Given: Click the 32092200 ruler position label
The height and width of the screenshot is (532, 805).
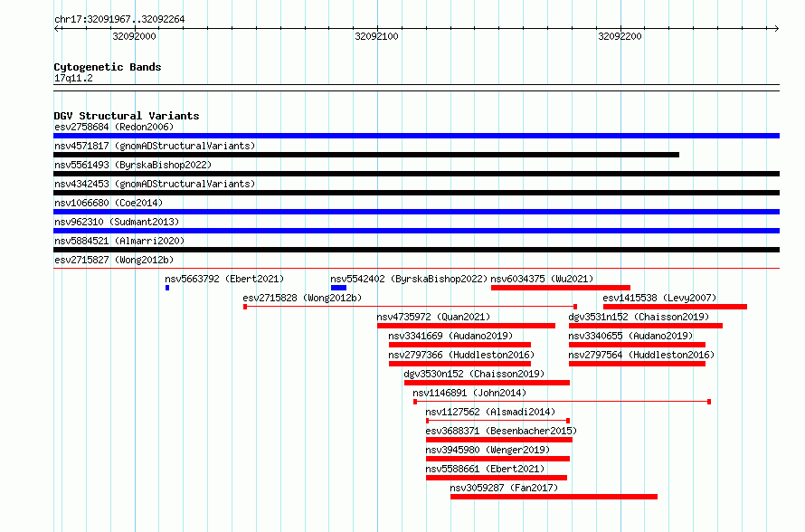Looking at the screenshot, I should tap(620, 36).
